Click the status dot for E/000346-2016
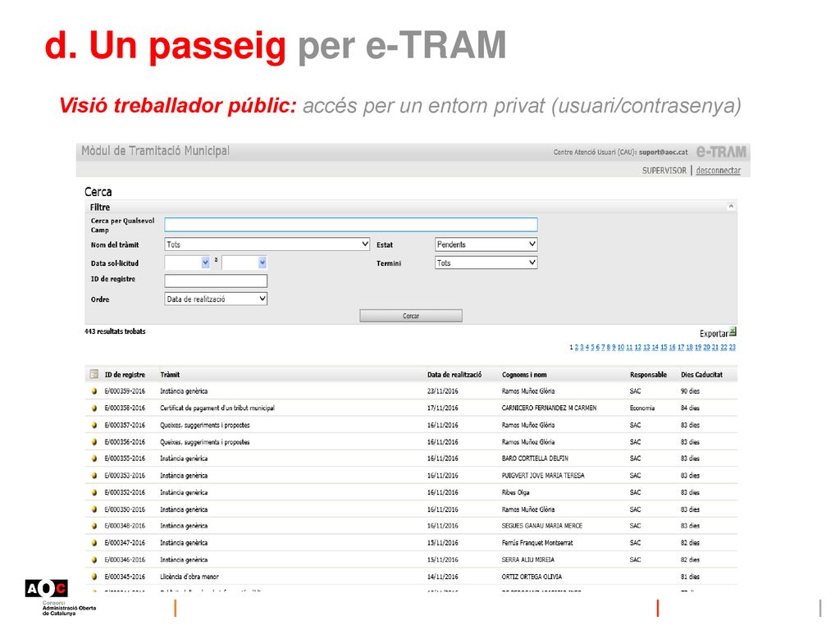Viewport: 840px width, 630px height. coord(94,559)
